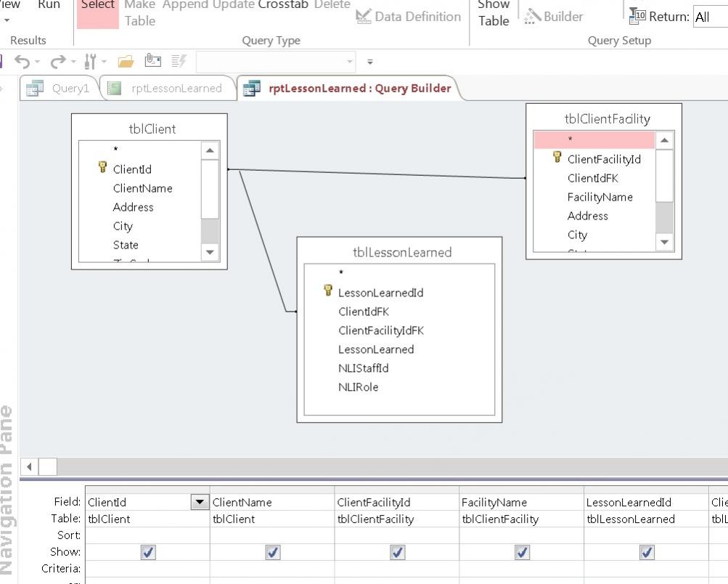Open the Undo history dropdown arrow

pos(37,62)
